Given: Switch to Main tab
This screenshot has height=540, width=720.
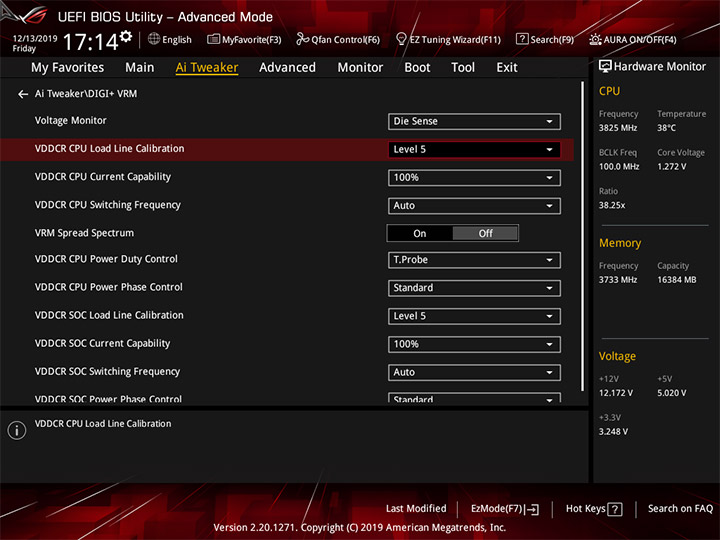Looking at the screenshot, I should [x=140, y=68].
